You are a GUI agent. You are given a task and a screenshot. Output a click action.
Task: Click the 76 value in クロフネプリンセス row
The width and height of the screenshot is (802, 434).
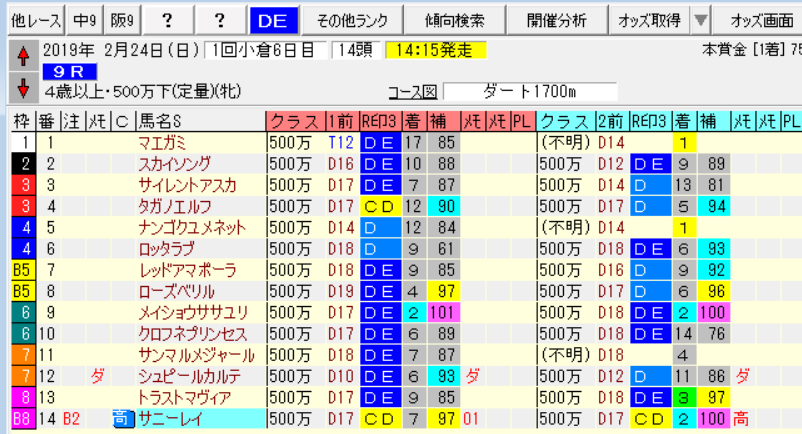click(x=714, y=334)
